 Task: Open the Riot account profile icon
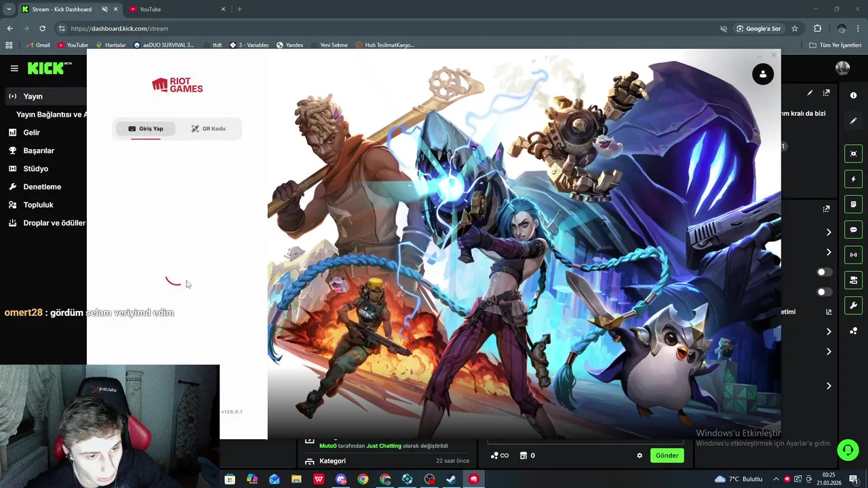click(763, 74)
